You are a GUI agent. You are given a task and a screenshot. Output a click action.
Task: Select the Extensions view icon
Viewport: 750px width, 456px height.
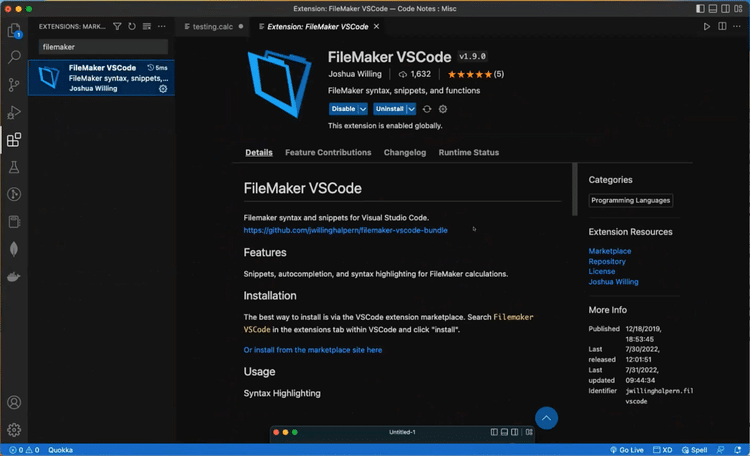pos(14,140)
